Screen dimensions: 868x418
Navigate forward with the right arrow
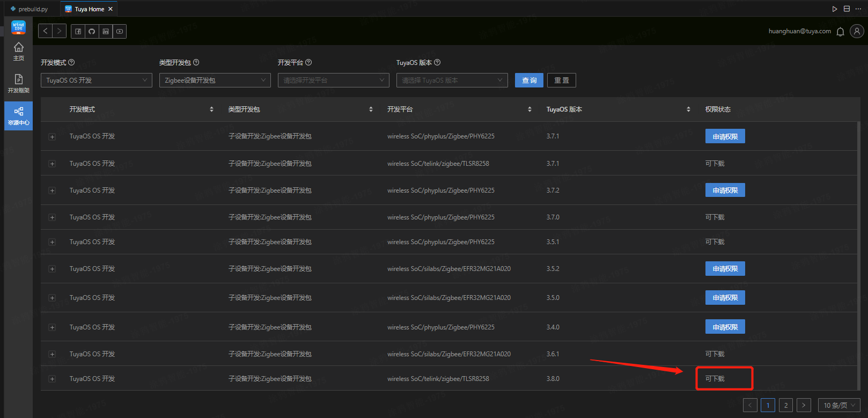pyautogui.click(x=60, y=31)
